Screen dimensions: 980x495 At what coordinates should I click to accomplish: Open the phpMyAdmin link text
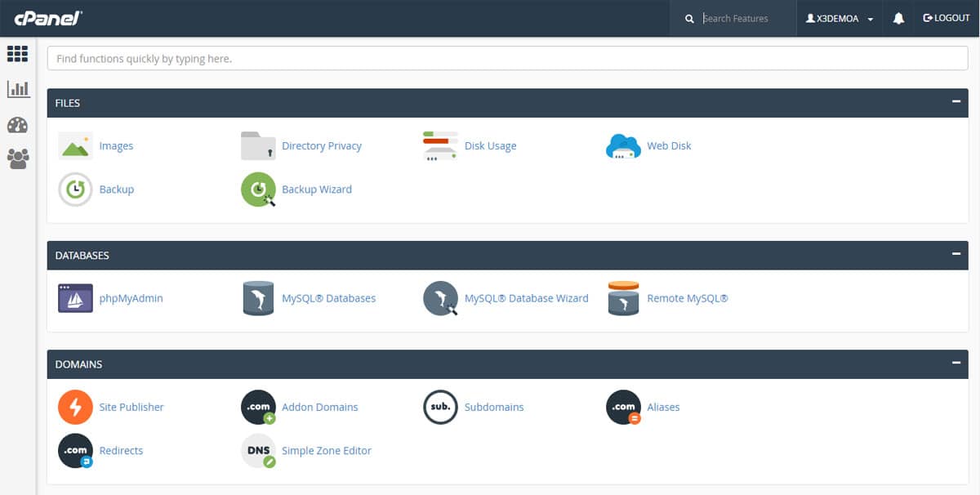coord(131,299)
